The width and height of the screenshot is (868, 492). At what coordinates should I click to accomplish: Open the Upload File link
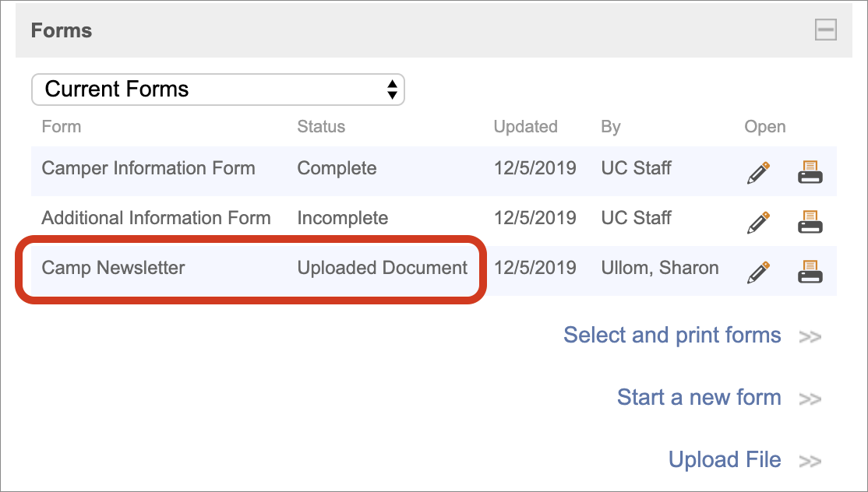tap(725, 460)
